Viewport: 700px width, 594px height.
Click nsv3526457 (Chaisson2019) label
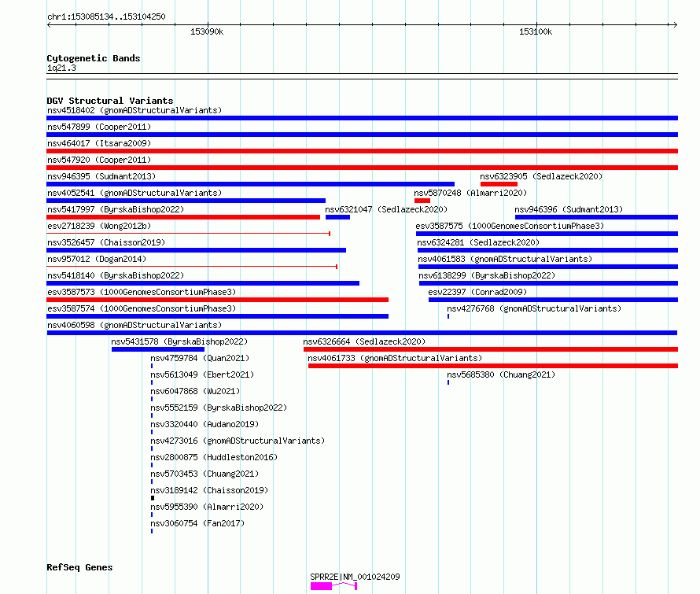click(106, 242)
